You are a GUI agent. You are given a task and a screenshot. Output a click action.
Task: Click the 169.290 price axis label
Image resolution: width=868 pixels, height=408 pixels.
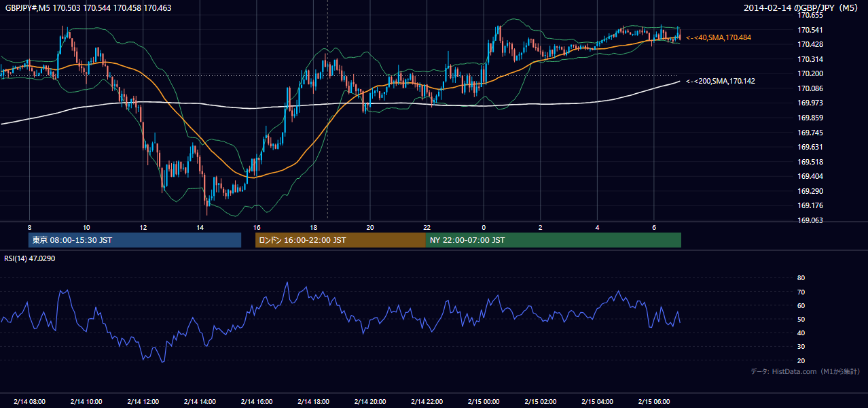click(810, 191)
